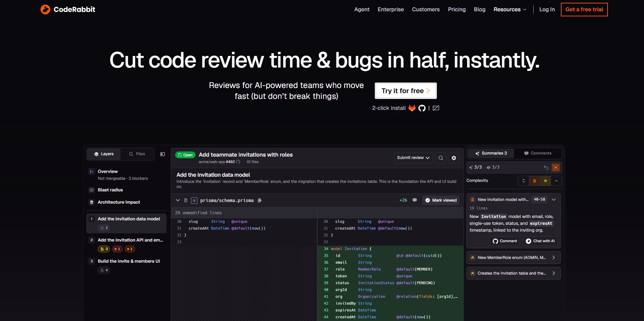Click the GitHub icon beside 2-click install

[422, 108]
